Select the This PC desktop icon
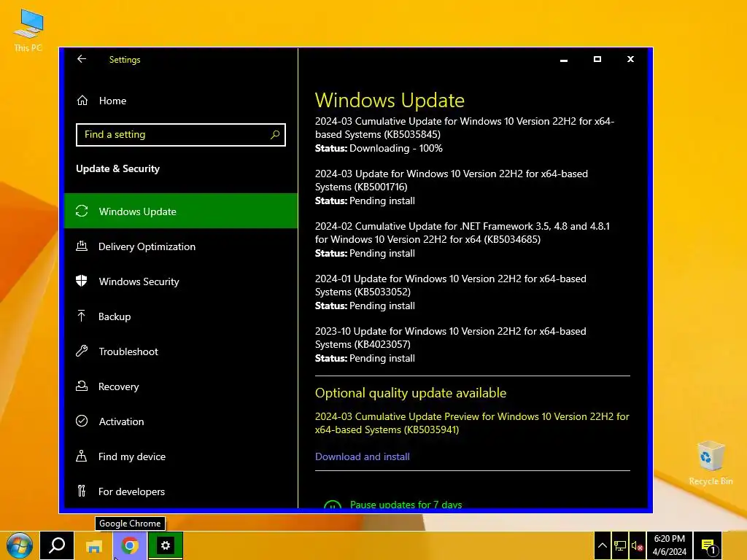 [28, 31]
